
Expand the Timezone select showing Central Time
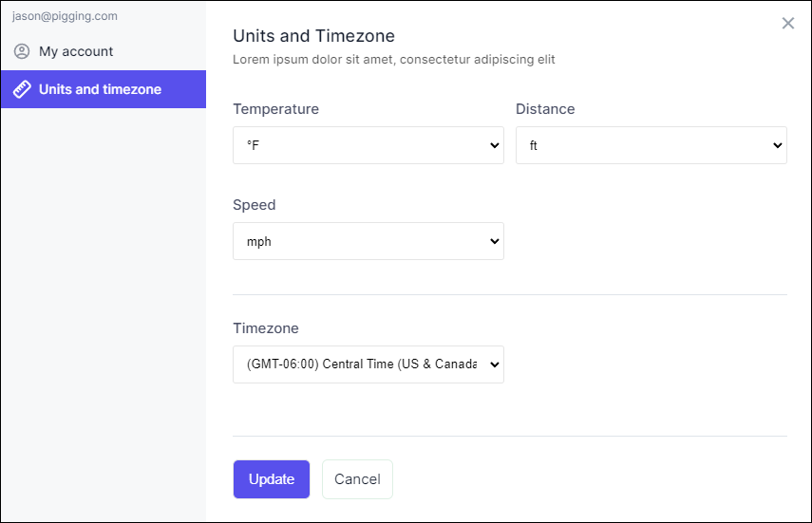coord(361,364)
